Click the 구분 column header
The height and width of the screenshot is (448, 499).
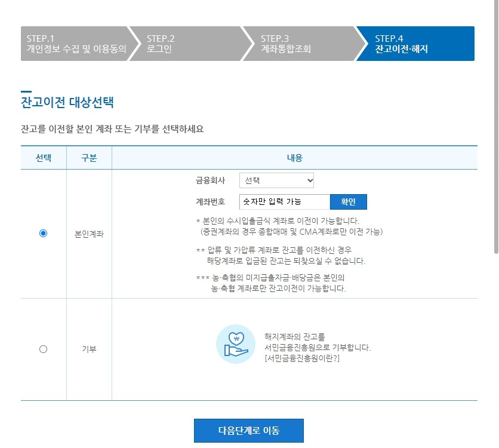click(x=89, y=158)
